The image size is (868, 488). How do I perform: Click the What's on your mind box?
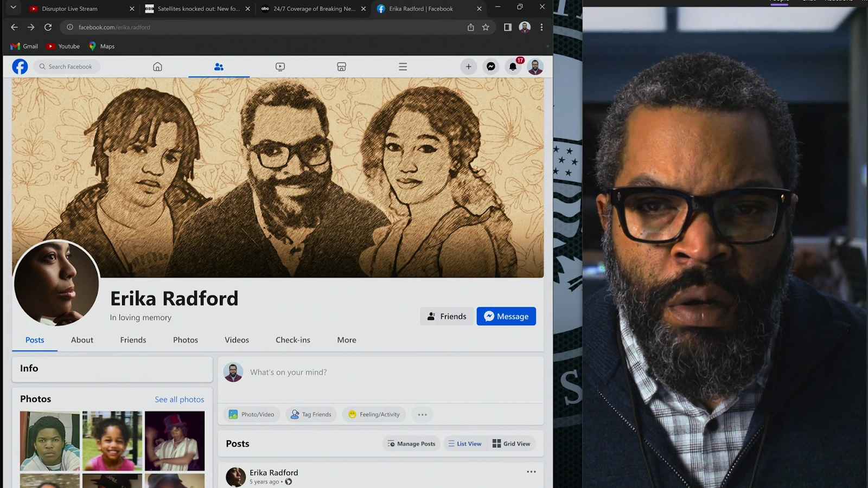pos(381,373)
